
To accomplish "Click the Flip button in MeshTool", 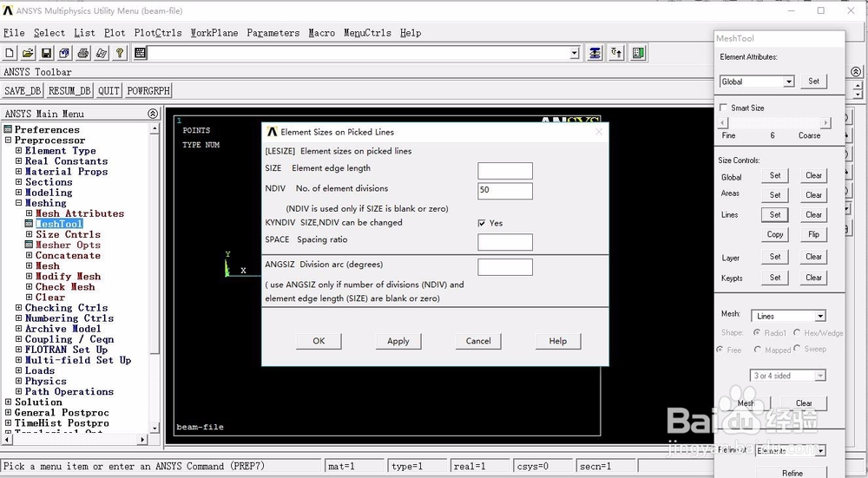I will [x=814, y=234].
